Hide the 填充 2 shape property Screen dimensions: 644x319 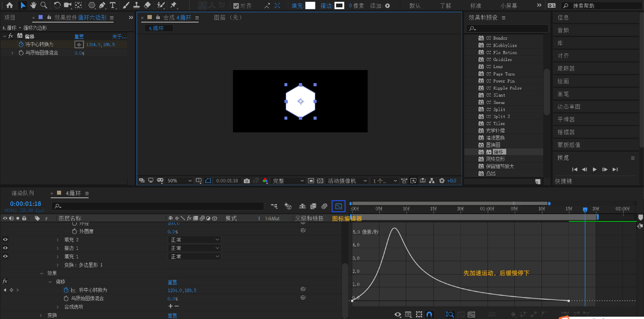point(5,240)
